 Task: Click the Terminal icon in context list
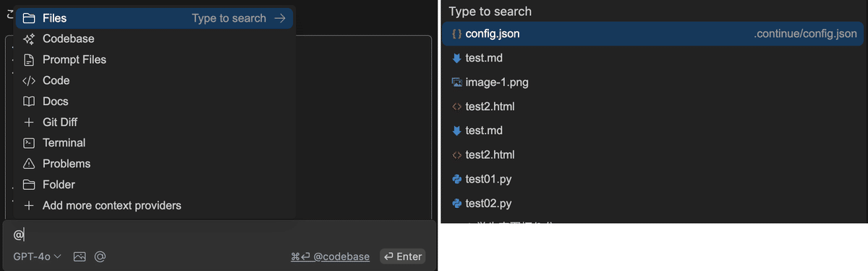click(x=29, y=143)
